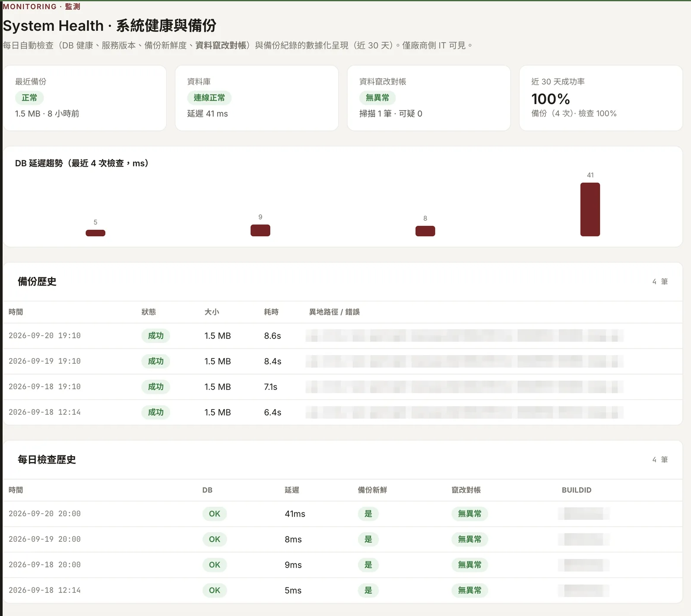Click the 連線正常 database status badge

[x=209, y=98]
